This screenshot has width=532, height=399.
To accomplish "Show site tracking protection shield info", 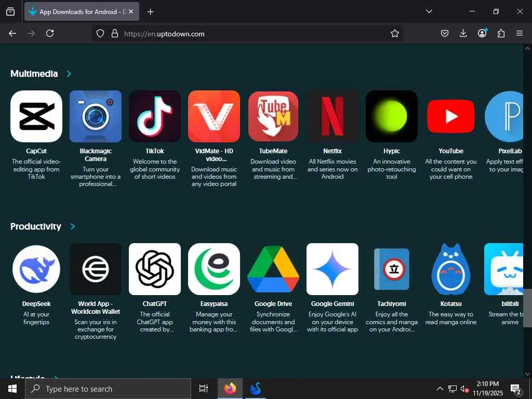I will coord(100,34).
